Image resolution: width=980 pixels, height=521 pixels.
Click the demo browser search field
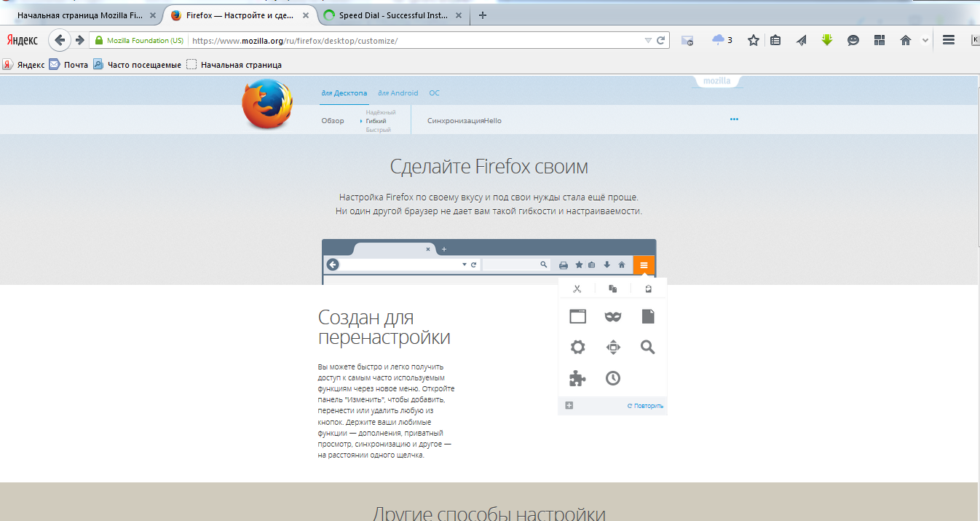click(515, 265)
